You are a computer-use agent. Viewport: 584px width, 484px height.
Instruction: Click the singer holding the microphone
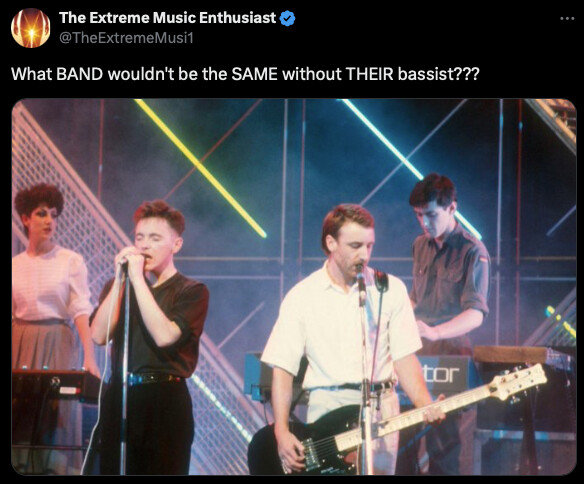tap(149, 335)
